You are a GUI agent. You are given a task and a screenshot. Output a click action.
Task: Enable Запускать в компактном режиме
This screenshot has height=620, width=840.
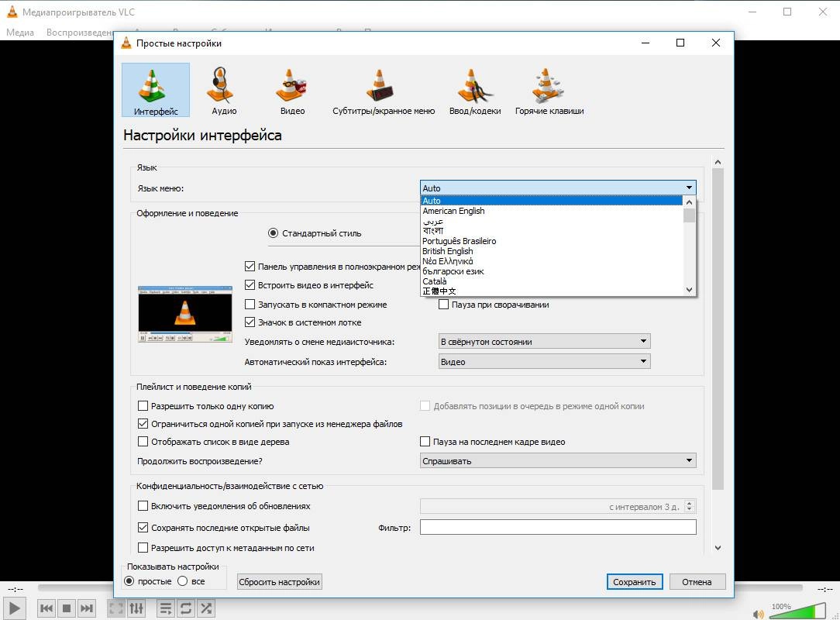pos(250,305)
